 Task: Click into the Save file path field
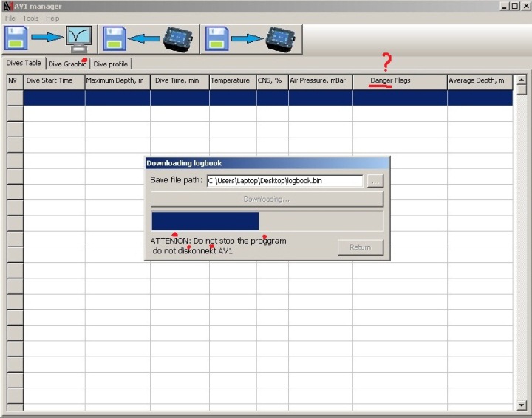click(284, 181)
